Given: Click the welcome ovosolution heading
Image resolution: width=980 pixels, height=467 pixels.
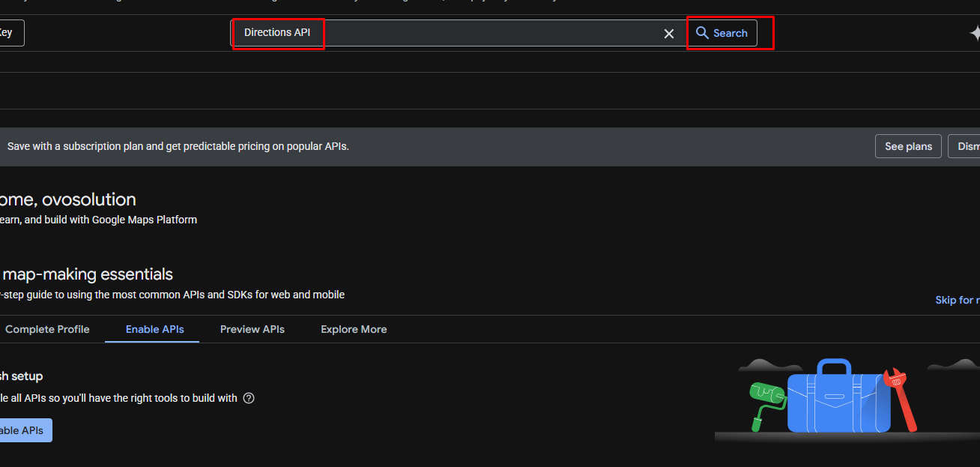Looking at the screenshot, I should [x=67, y=199].
